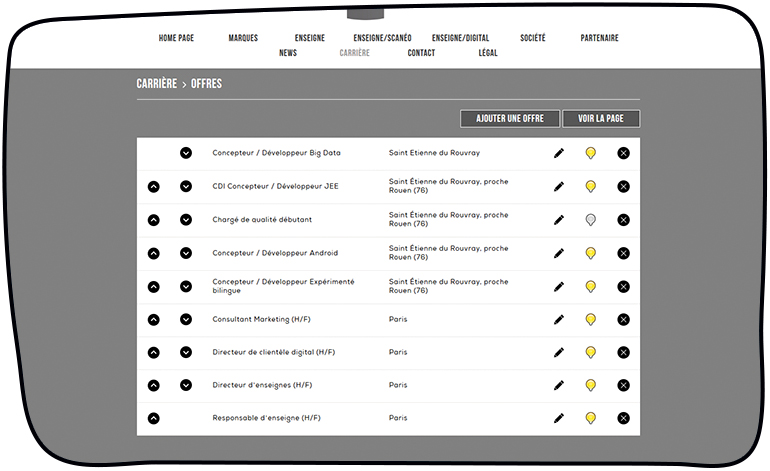Click the Voir la page button
Image resolution: width=770 pixels, height=471 pixels.
coord(601,119)
